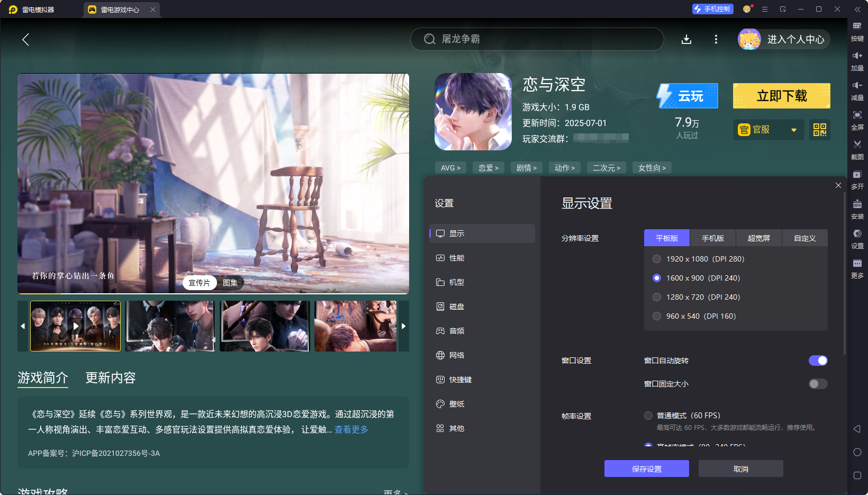Open 查看更多 link in game description

pos(350,429)
